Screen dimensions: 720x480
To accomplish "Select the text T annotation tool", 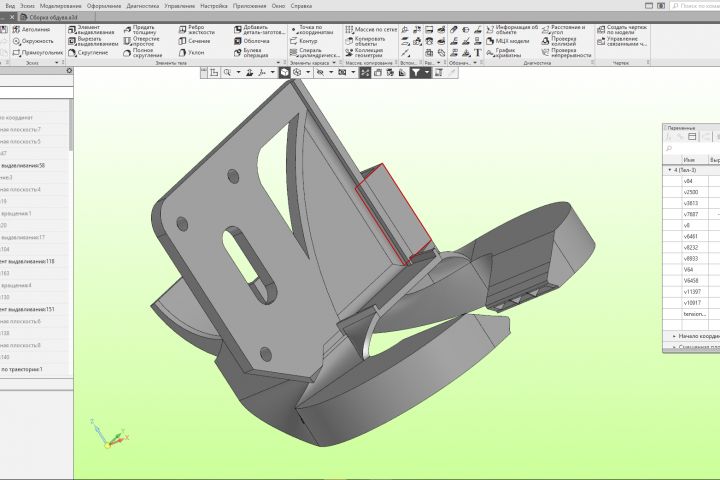I will point(478,53).
